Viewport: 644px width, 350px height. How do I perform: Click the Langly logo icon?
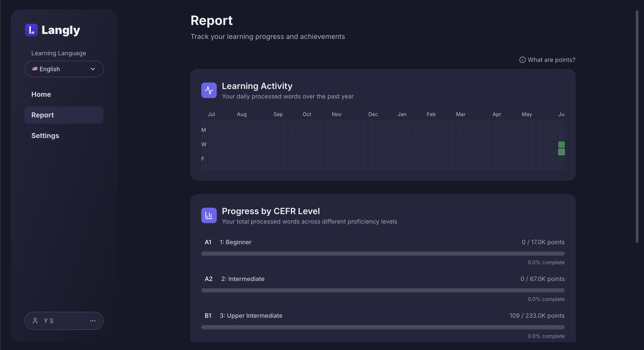(x=31, y=30)
